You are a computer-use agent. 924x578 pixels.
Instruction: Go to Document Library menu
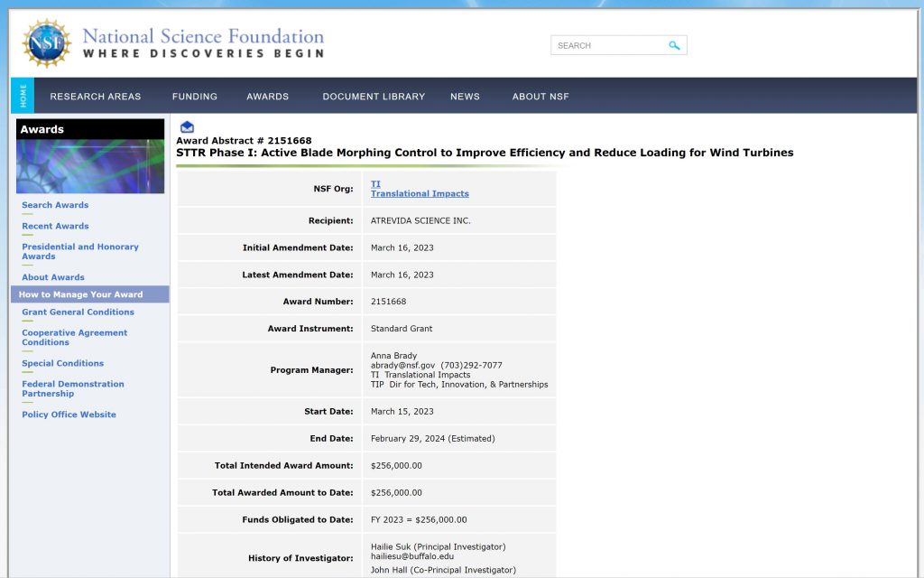pos(374,97)
